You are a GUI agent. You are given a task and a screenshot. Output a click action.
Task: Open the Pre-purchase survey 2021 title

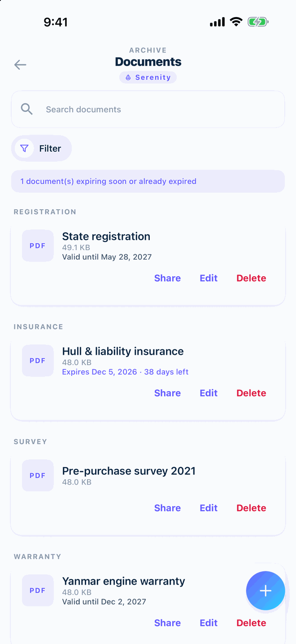(129, 471)
